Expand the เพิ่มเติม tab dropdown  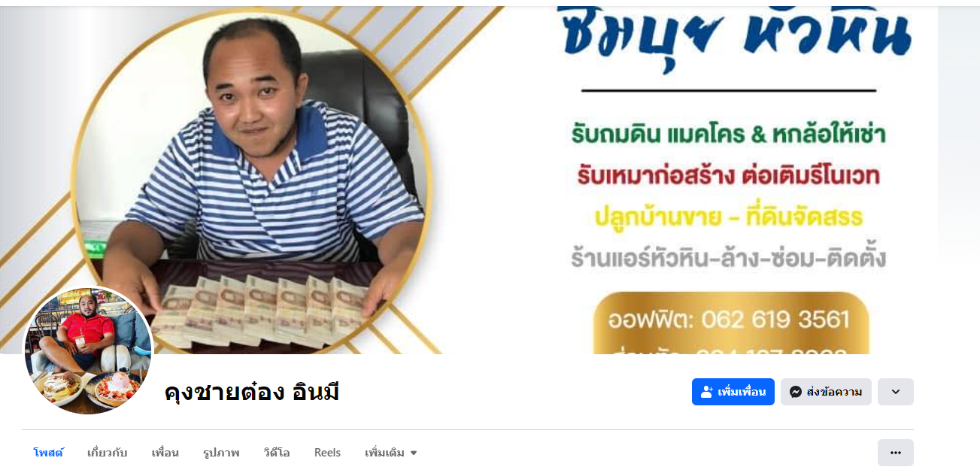[x=391, y=453]
